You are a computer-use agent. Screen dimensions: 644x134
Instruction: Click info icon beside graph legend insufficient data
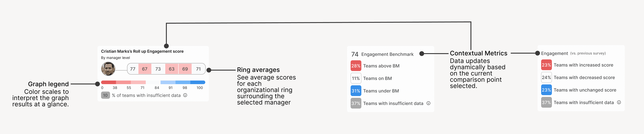coord(185,95)
